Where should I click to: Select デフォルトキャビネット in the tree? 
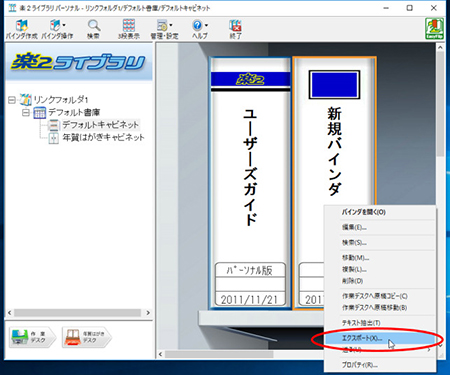tap(100, 125)
